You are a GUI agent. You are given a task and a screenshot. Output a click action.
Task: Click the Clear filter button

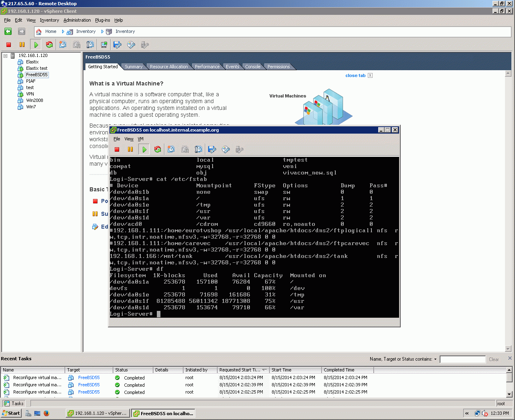tap(494, 359)
